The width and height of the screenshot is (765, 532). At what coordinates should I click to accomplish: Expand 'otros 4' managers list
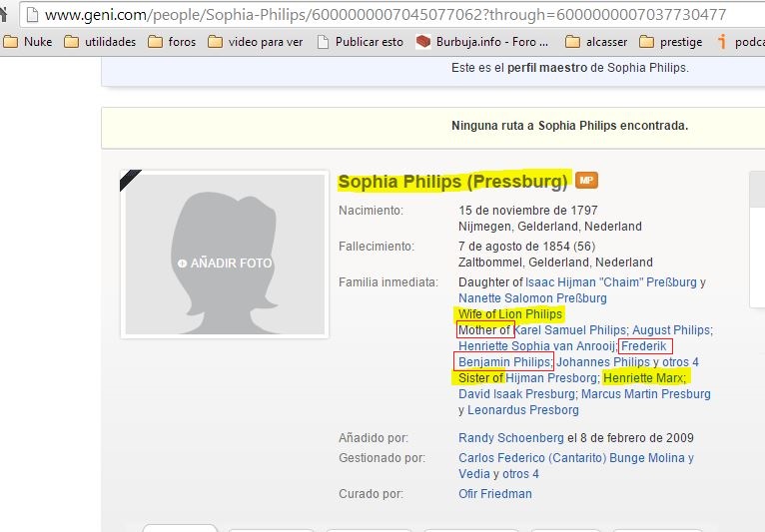(520, 474)
